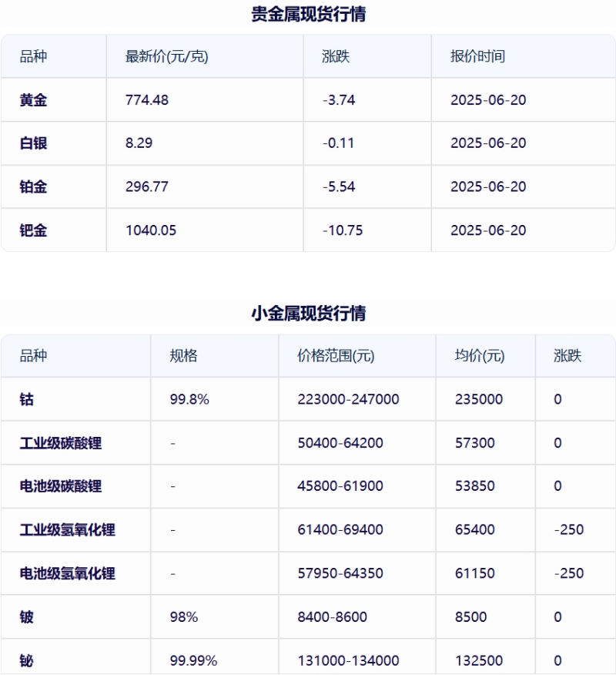Click the 报价时间 column header
Screen dimensions: 616x675
pyautogui.click(x=477, y=56)
